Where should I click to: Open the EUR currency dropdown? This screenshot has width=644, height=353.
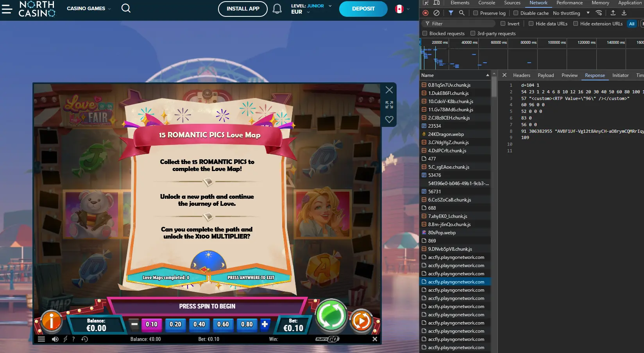(x=300, y=12)
